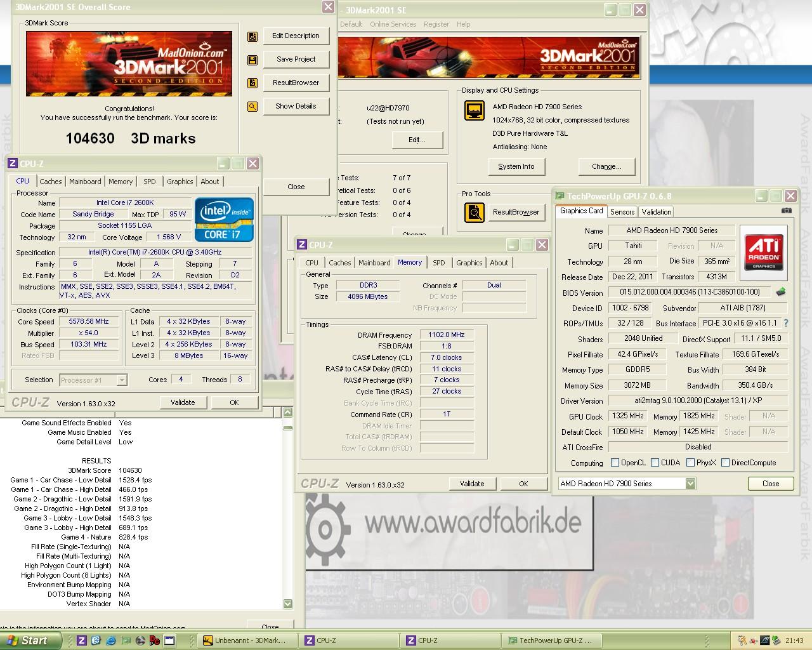Viewport: 812px width, 650px height.
Task: Click the TechPowerUp GPU-Z title bar icon
Action: (560, 196)
